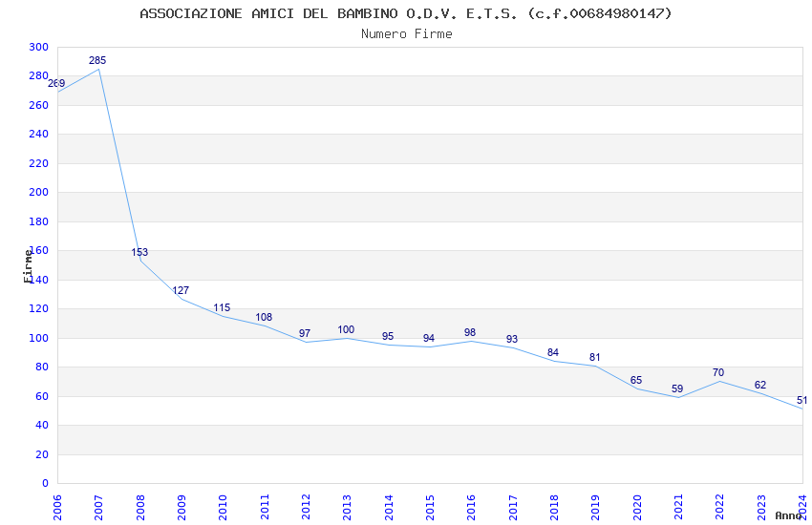Select the y-axis value 60

click(x=41, y=396)
